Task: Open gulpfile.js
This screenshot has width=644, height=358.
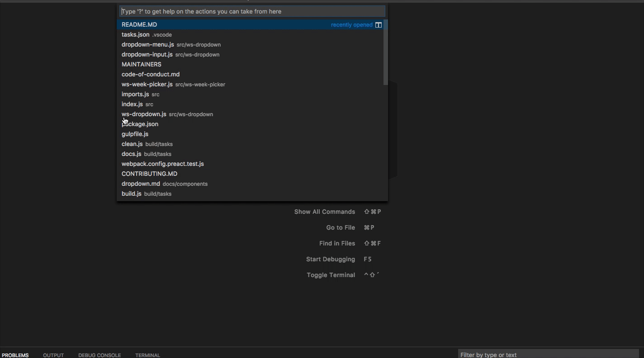Action: 250,134
